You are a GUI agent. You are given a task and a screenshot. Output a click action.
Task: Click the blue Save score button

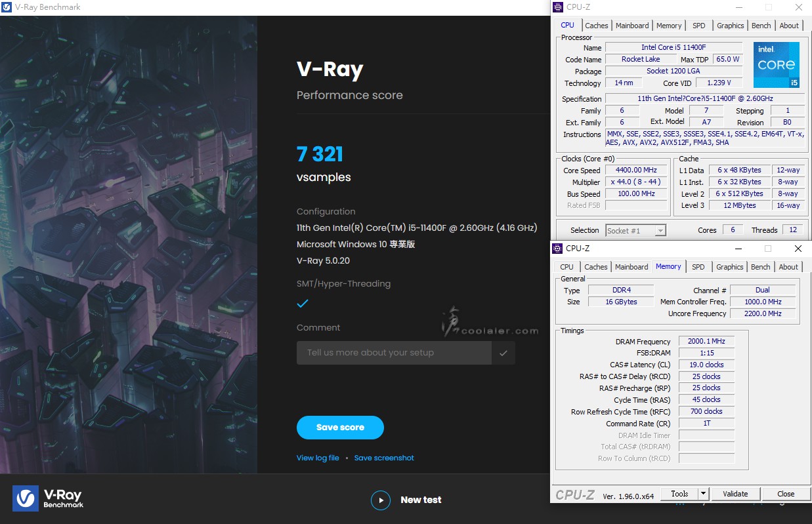[340, 428]
